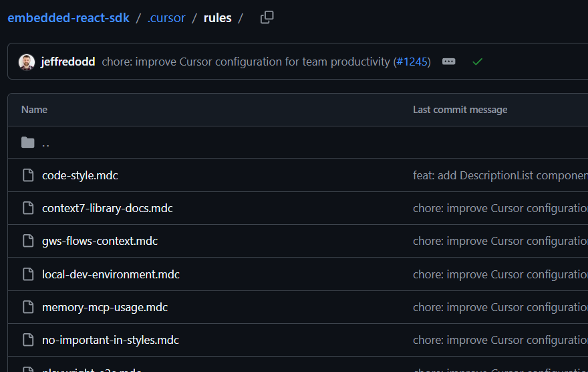The image size is (588, 372).
Task: Click file icon beside local-dev-environment.mdc
Action: point(27,274)
